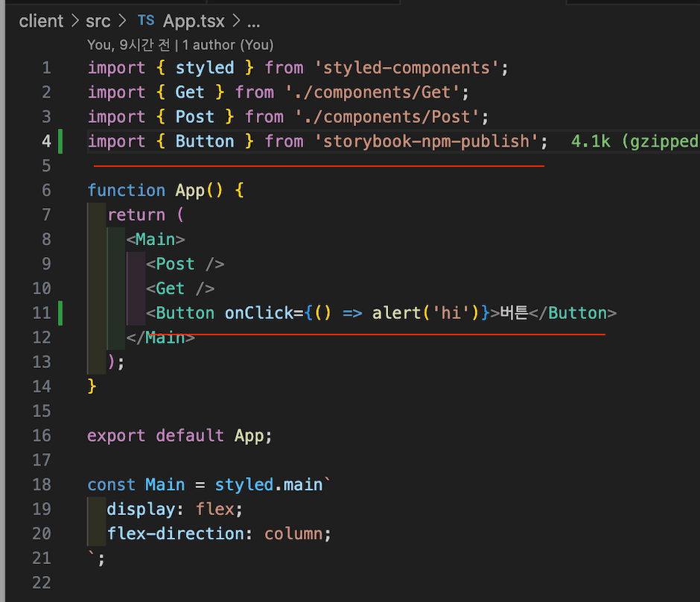
Task: Open the 'client' breadcrumb folder
Action: coord(41,21)
